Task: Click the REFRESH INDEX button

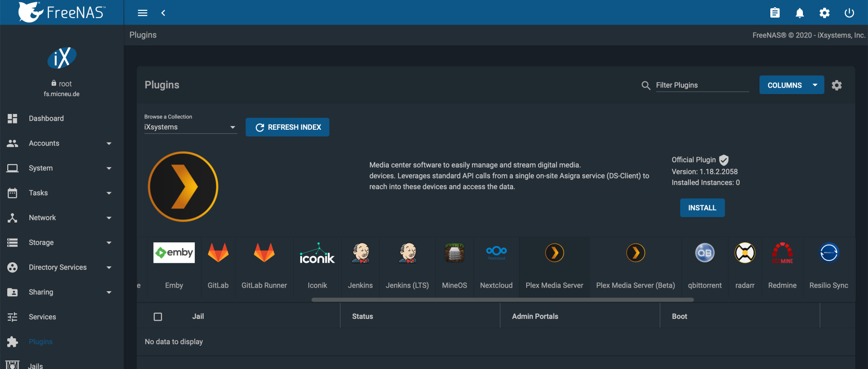Action: (x=288, y=127)
